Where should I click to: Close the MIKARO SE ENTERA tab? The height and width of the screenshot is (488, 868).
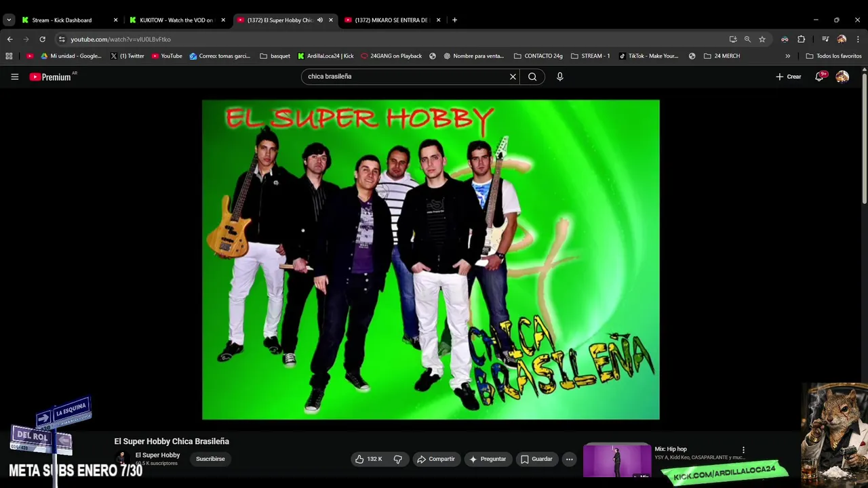438,20
